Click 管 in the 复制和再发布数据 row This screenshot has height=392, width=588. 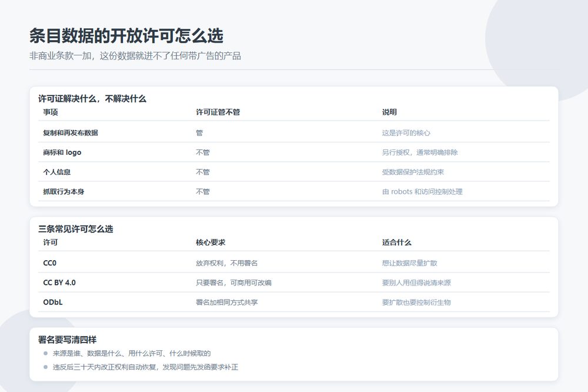(x=199, y=132)
